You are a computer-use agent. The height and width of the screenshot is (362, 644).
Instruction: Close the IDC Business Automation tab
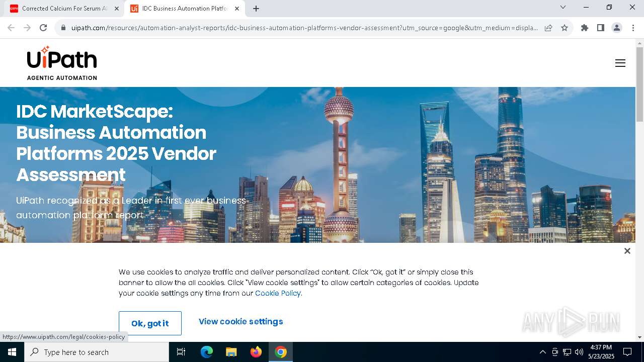tap(237, 9)
